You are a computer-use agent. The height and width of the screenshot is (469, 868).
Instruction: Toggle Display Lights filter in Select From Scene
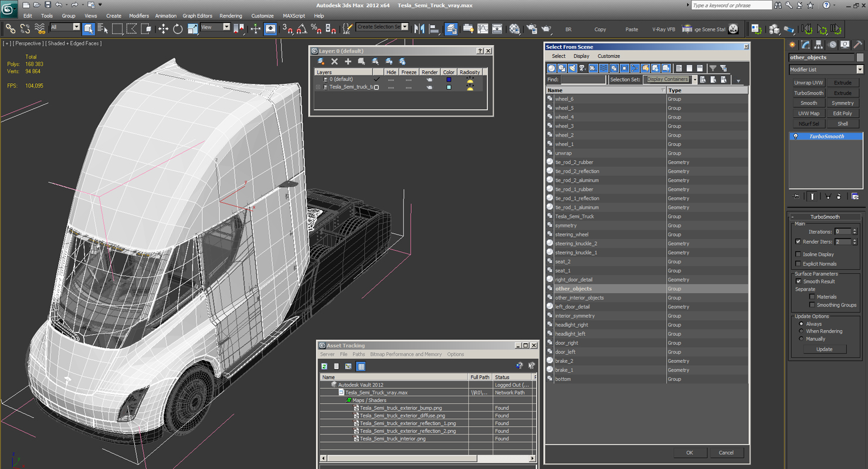click(572, 68)
